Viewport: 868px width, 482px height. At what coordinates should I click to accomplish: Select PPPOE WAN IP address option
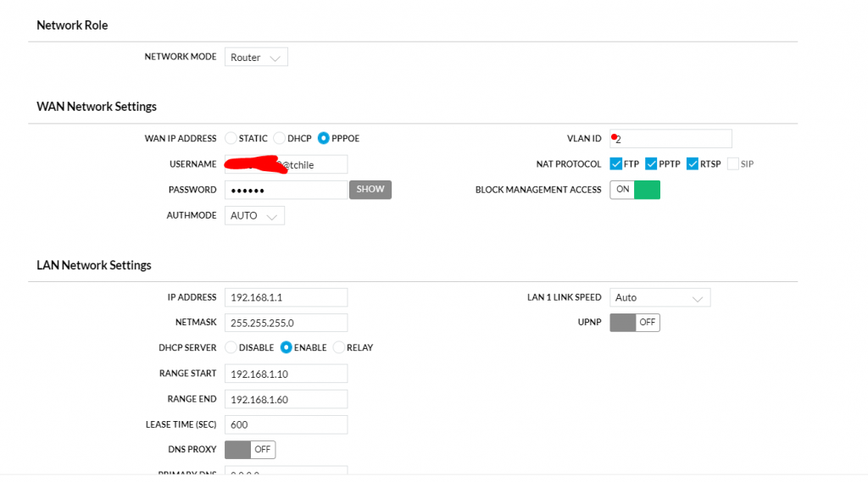tap(324, 138)
